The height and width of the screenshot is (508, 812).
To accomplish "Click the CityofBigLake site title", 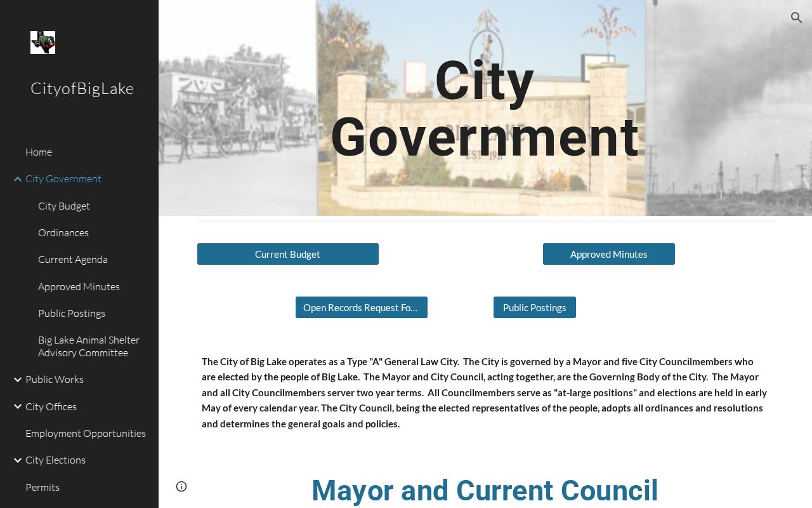I will (82, 88).
